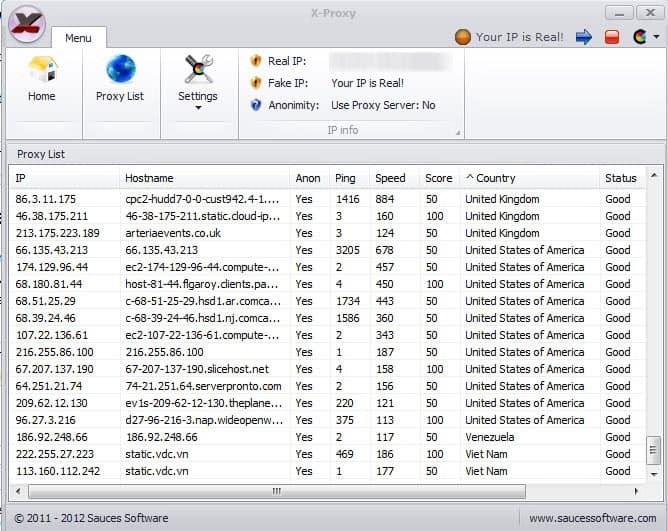Screen dimensions: 668x531
Task: Click hostname arteriaevents.co.uk
Action: [173, 233]
